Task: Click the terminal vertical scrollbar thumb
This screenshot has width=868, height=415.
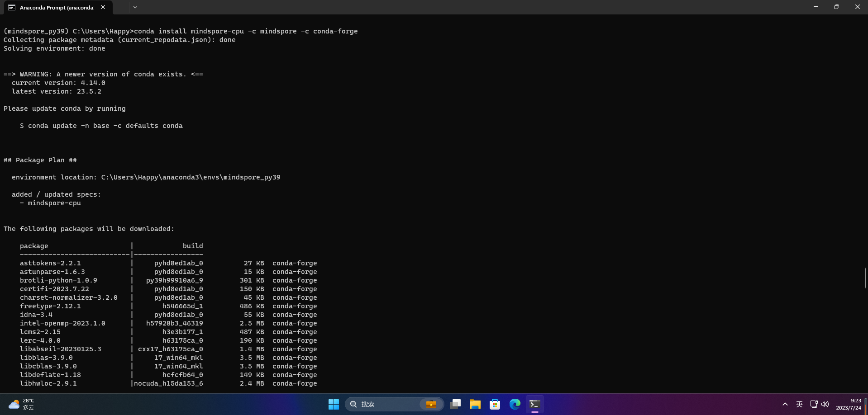Action: pos(865,278)
